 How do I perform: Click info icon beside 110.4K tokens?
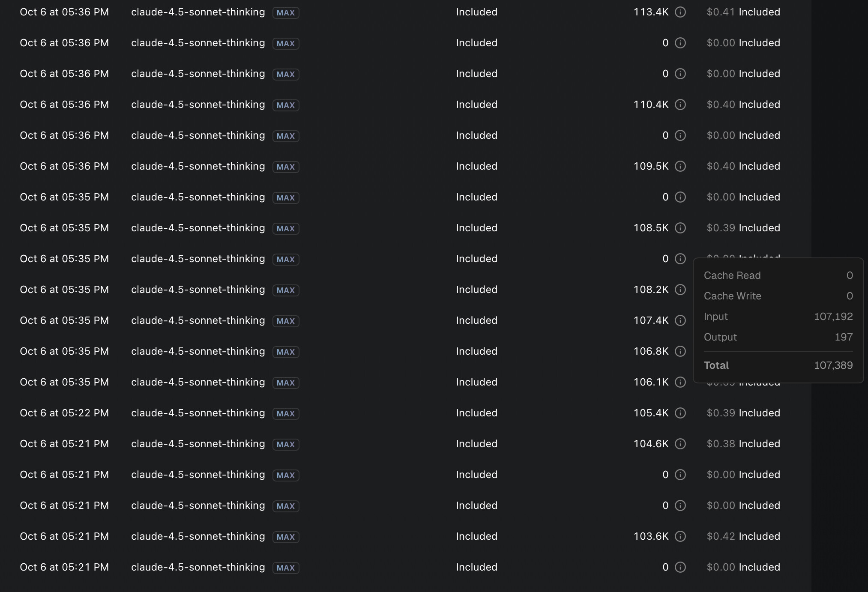coord(680,105)
